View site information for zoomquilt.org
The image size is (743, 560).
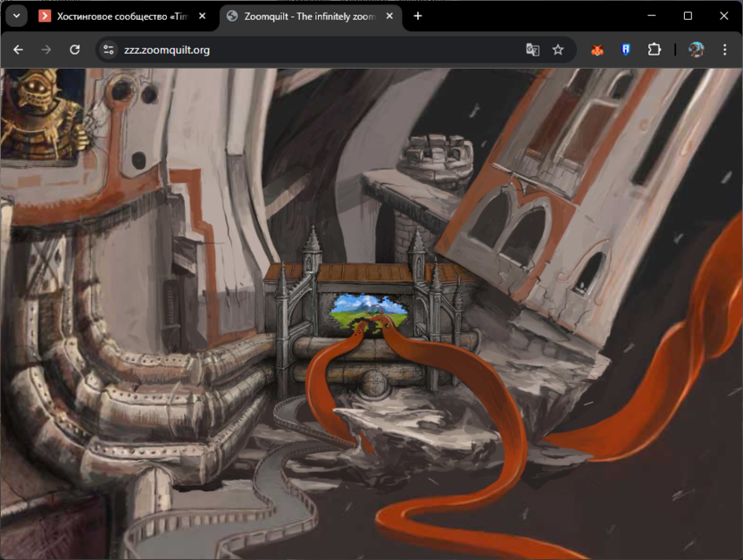pos(109,50)
